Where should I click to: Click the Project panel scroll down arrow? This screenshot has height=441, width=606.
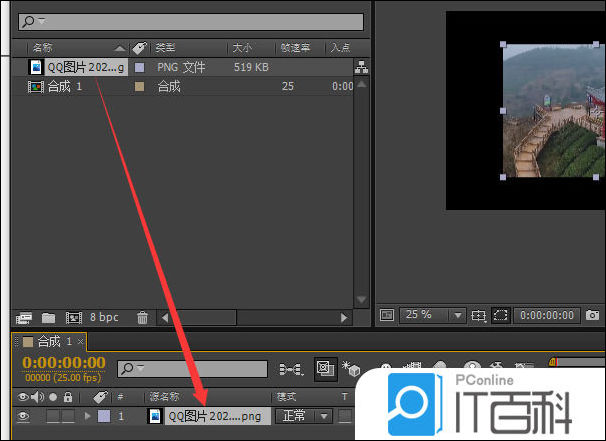tap(362, 300)
